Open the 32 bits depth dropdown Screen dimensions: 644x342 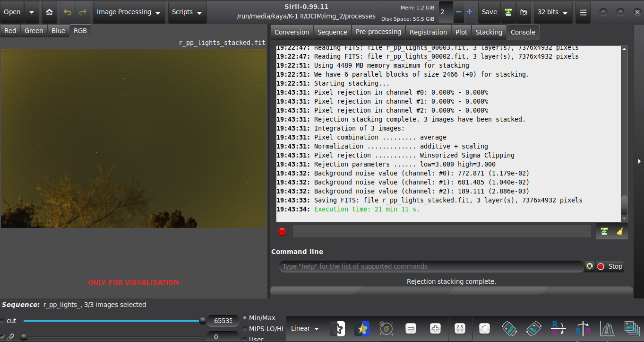click(x=553, y=12)
